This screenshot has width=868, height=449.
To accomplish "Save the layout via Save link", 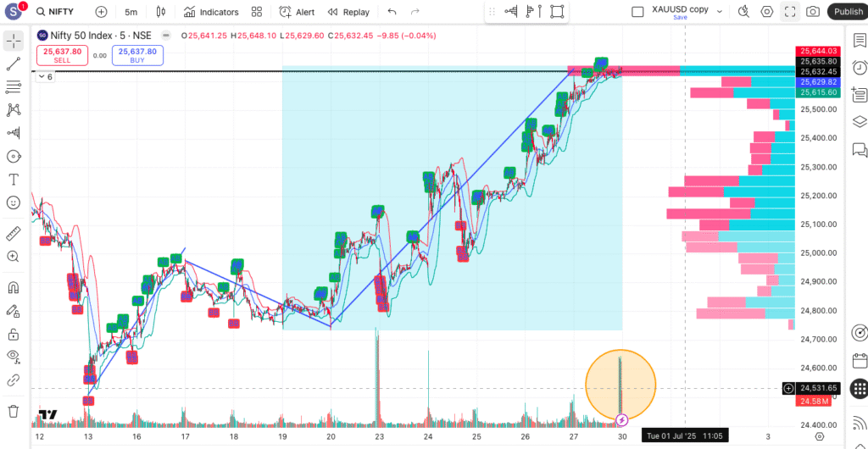I will (681, 17).
